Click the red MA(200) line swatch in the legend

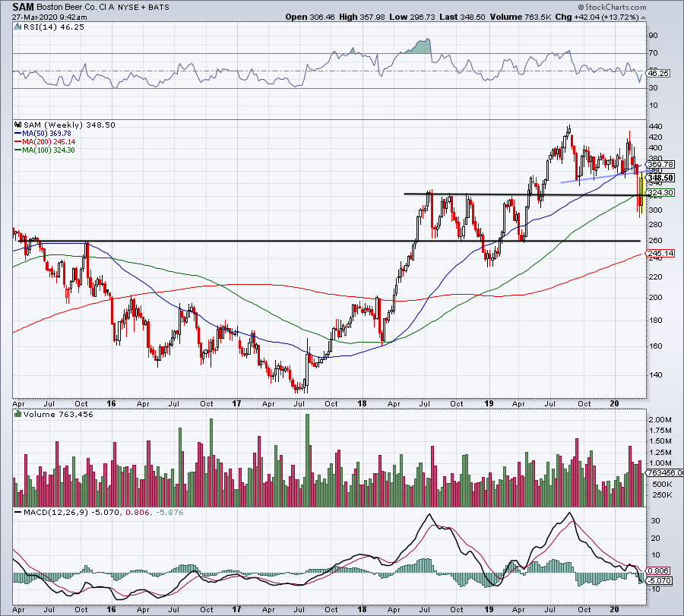click(18, 142)
